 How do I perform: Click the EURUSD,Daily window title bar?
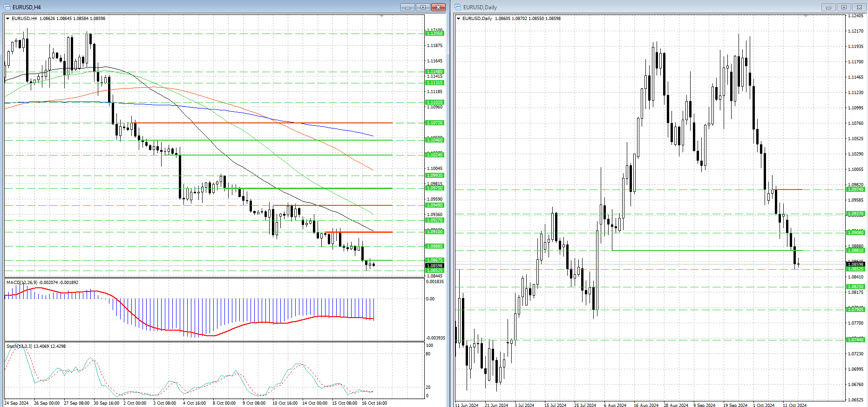pos(629,7)
